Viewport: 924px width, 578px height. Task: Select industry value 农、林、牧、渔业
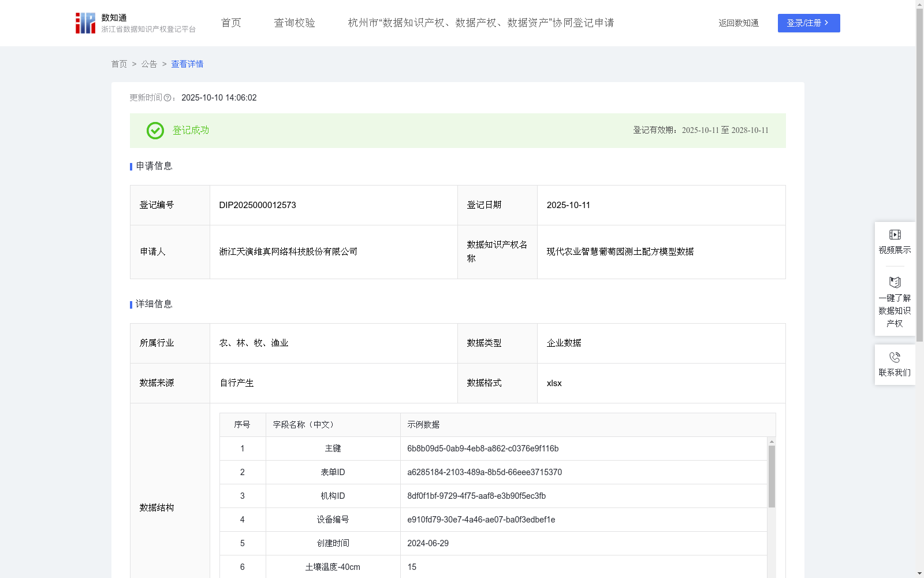point(254,343)
